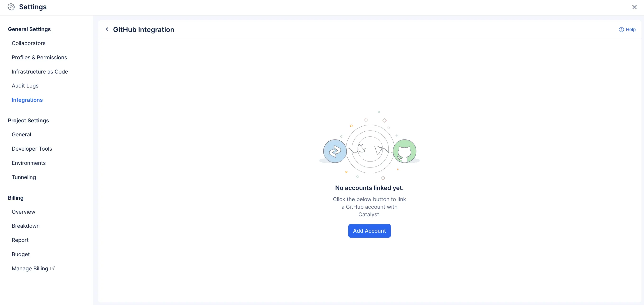Open Profiles & Permissions
The height and width of the screenshot is (305, 644).
[x=39, y=57]
